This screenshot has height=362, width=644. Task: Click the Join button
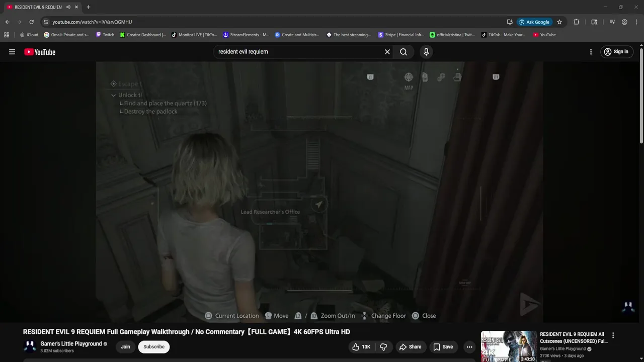[x=125, y=347]
